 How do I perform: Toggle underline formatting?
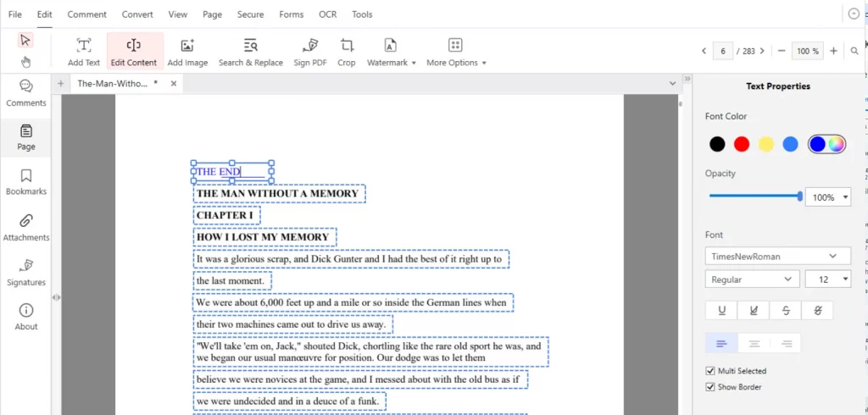tap(722, 311)
